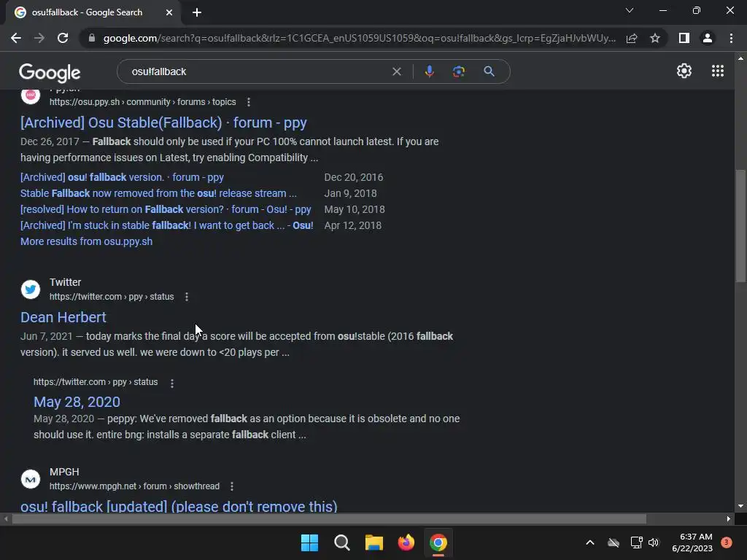Screen dimensions: 747x560
Task: Open more options for the Twitter result
Action: pyautogui.click(x=187, y=297)
